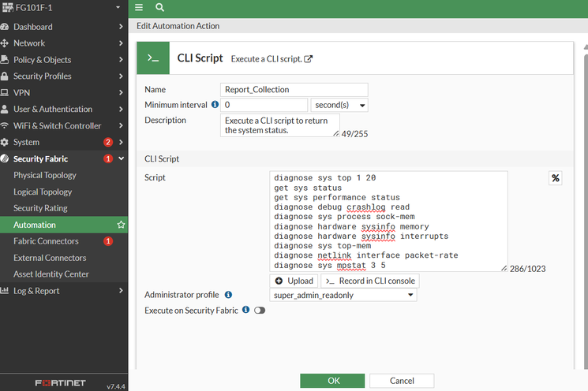Enable the Execute on Security Fabric toggle

[x=259, y=311]
